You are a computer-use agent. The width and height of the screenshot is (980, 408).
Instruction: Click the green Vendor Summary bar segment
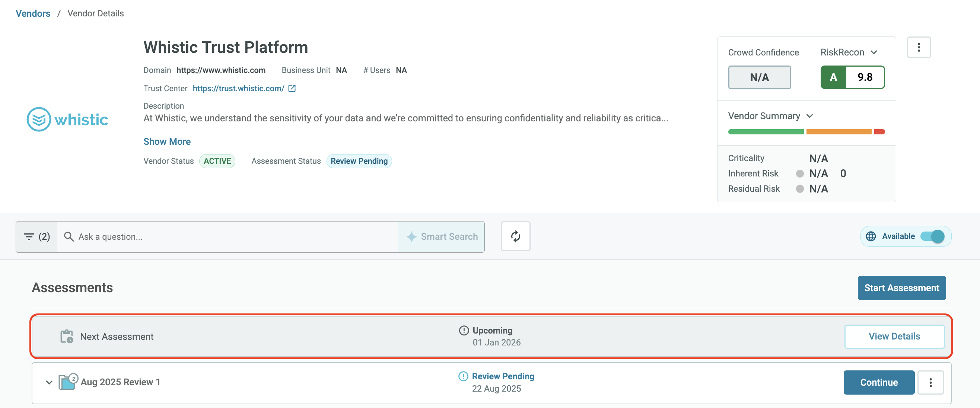[x=766, y=132]
